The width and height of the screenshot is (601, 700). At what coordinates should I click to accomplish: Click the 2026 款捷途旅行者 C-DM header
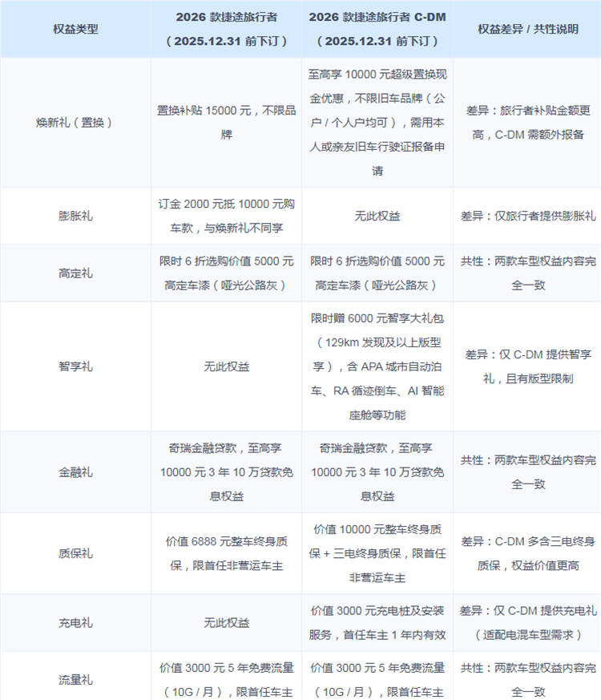377,29
